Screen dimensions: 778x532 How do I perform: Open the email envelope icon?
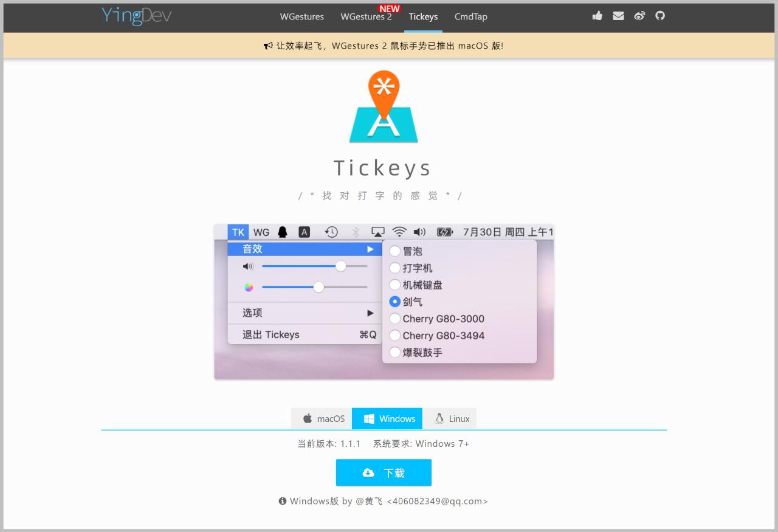click(618, 16)
